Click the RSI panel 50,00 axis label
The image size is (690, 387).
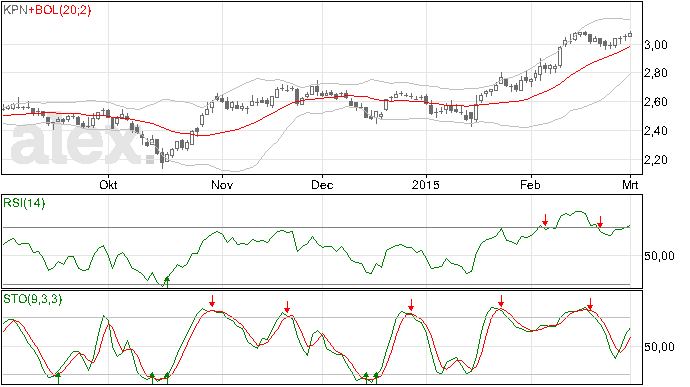click(x=659, y=256)
